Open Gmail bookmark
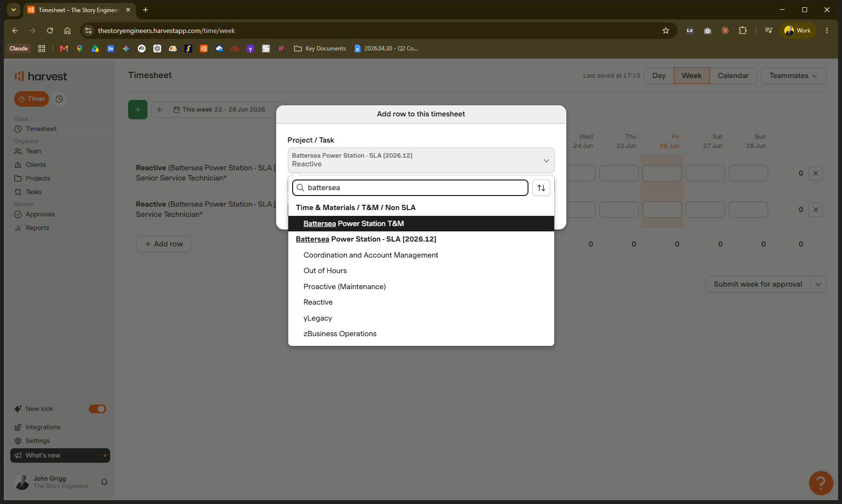 [64, 49]
